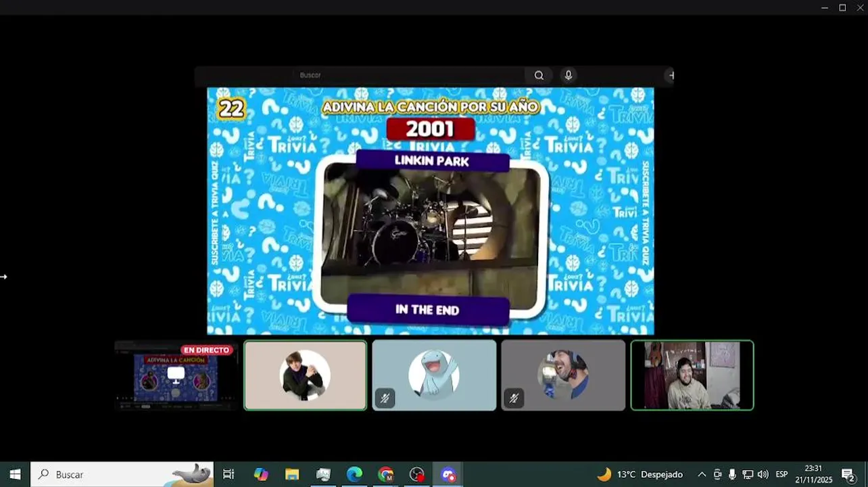Click the Meet Now tray icon
Screen dimensions: 868x487
click(x=717, y=474)
